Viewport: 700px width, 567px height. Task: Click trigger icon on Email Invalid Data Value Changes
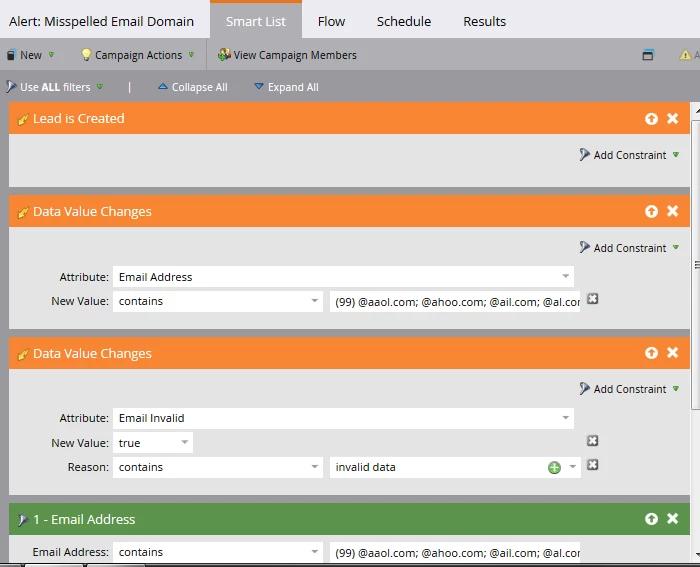[x=23, y=354]
